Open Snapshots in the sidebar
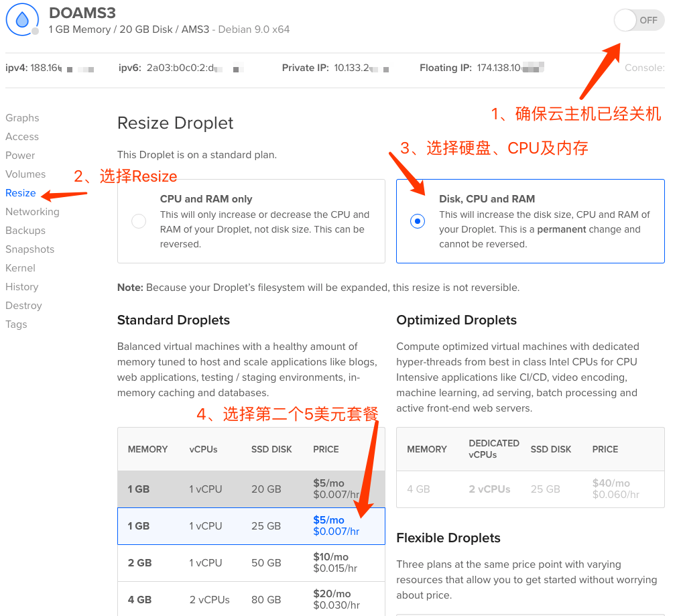 tap(30, 249)
